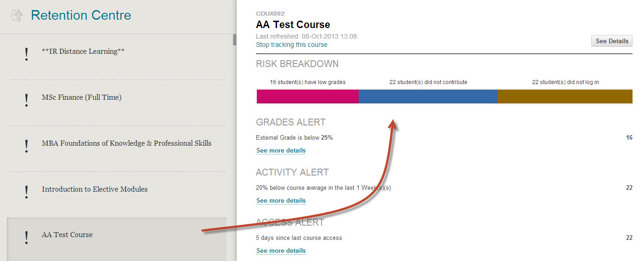Click the Retention Centre heading
644x261 pixels.
[81, 15]
